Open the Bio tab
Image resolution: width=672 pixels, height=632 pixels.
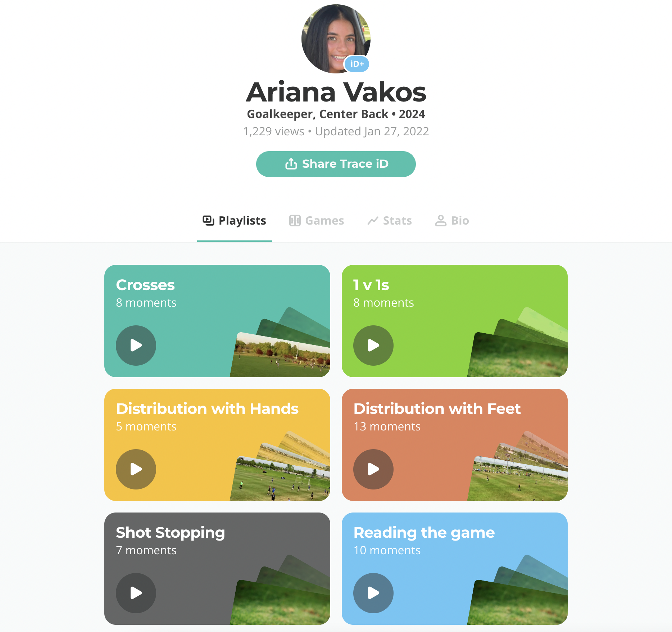click(x=452, y=221)
